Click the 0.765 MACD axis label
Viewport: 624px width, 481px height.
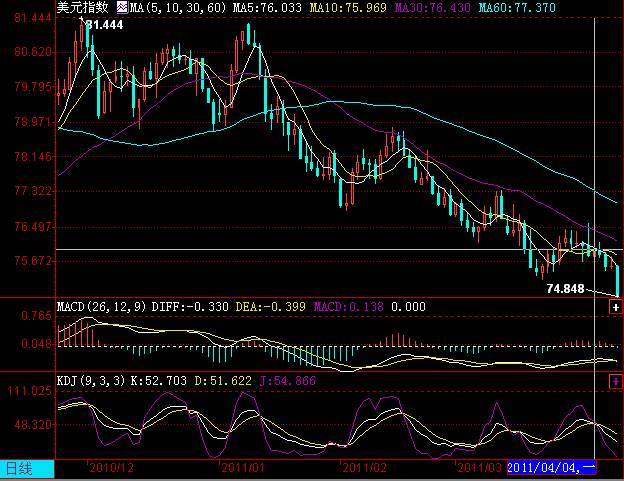[37, 316]
